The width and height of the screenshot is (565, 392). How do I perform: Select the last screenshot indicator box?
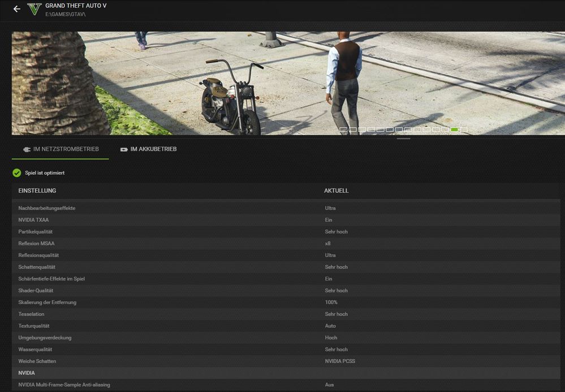pos(464,130)
